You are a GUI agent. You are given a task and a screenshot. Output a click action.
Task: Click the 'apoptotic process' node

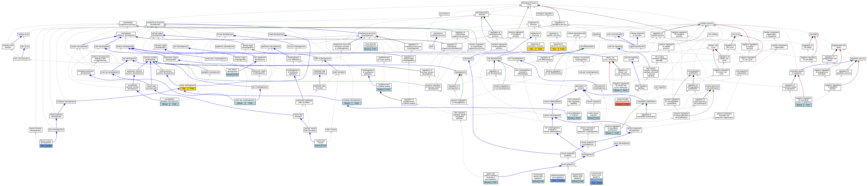coord(858,59)
